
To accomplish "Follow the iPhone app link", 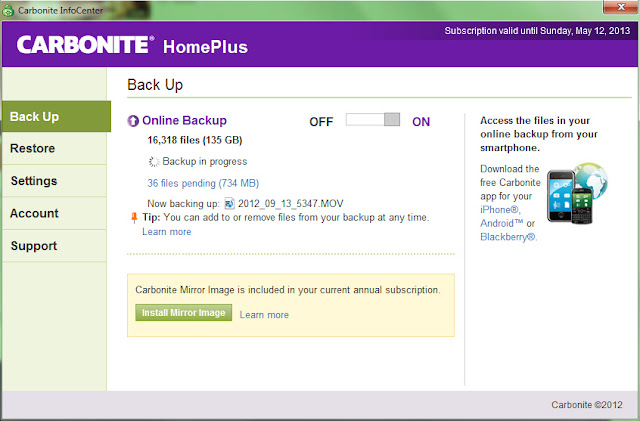I will click(x=500, y=210).
